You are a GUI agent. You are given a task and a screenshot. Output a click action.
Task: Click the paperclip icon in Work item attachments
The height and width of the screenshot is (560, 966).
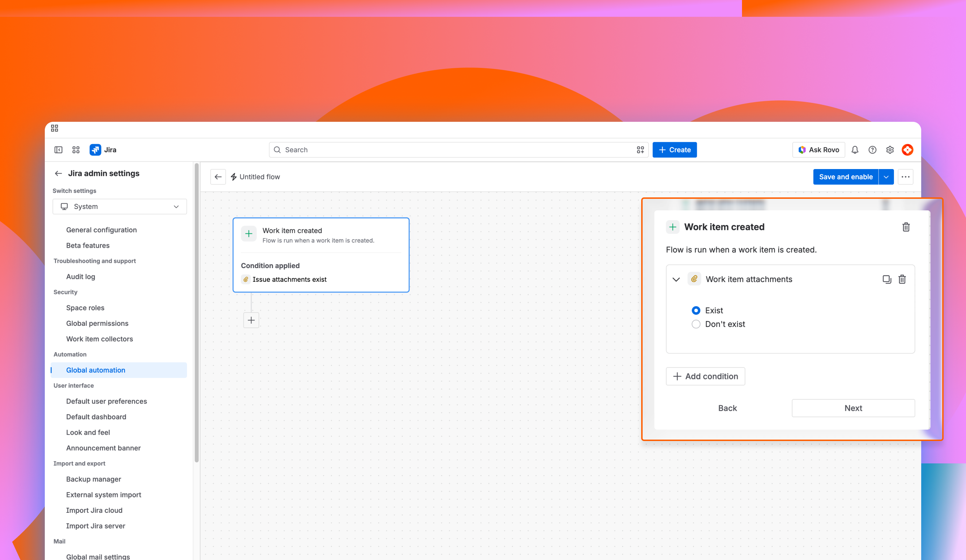(x=694, y=279)
